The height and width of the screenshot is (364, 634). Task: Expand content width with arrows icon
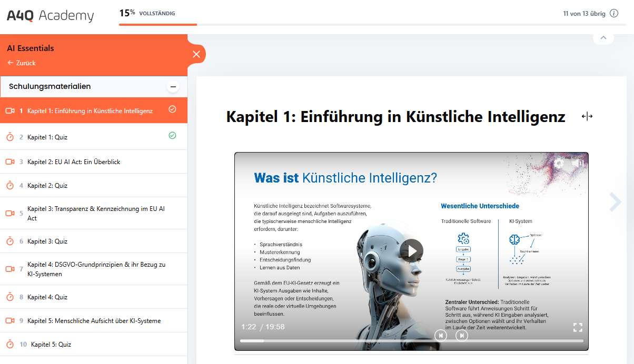coord(587,117)
